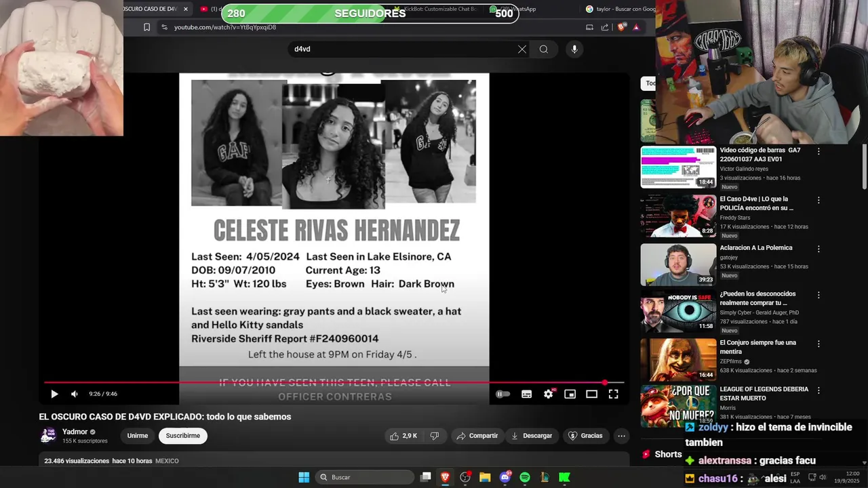This screenshot has height=488, width=868.
Task: Open Yadmor channel name link
Action: (75, 432)
